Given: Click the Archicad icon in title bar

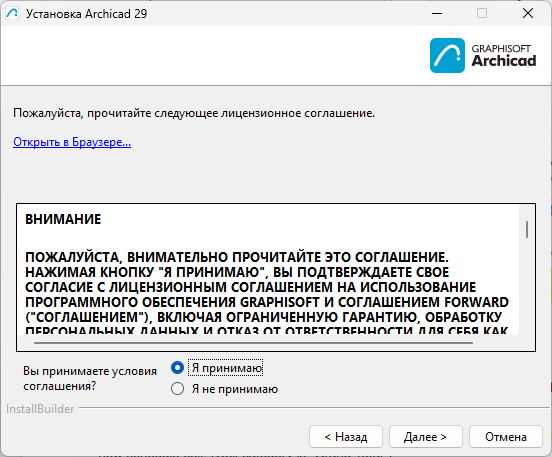Looking at the screenshot, I should [12, 13].
